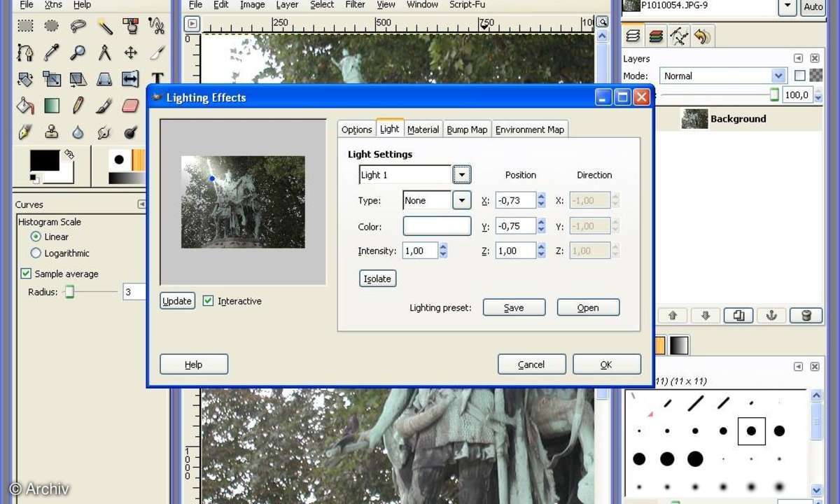The height and width of the screenshot is (504, 840).
Task: Adjust the Intensity value stepper
Action: coord(443,251)
